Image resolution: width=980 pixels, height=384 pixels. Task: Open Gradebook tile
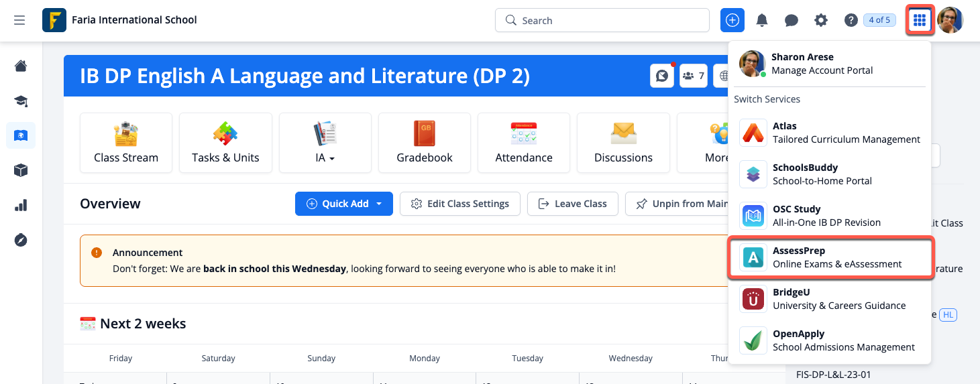[x=425, y=143]
